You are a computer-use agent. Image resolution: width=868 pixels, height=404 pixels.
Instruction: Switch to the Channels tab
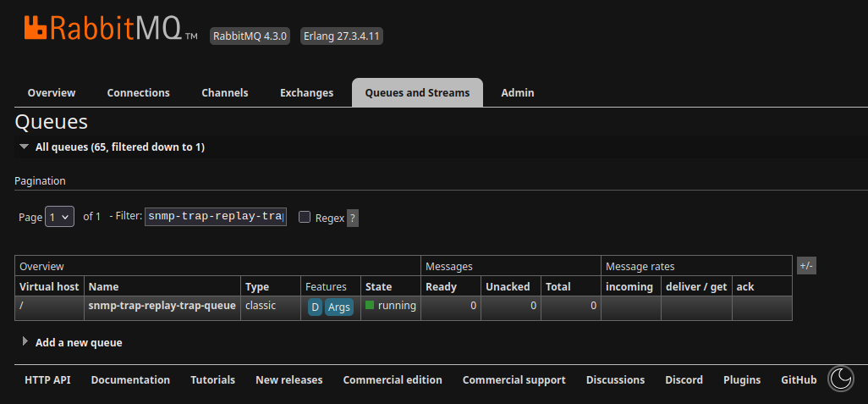click(x=225, y=92)
